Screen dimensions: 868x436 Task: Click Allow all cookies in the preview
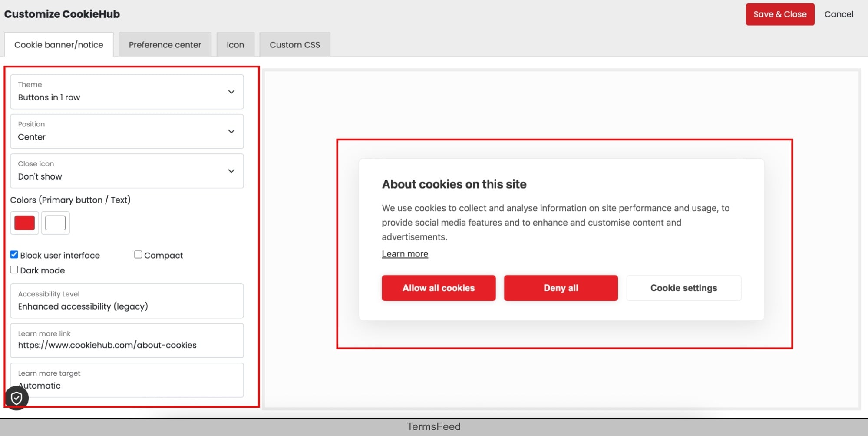point(439,288)
